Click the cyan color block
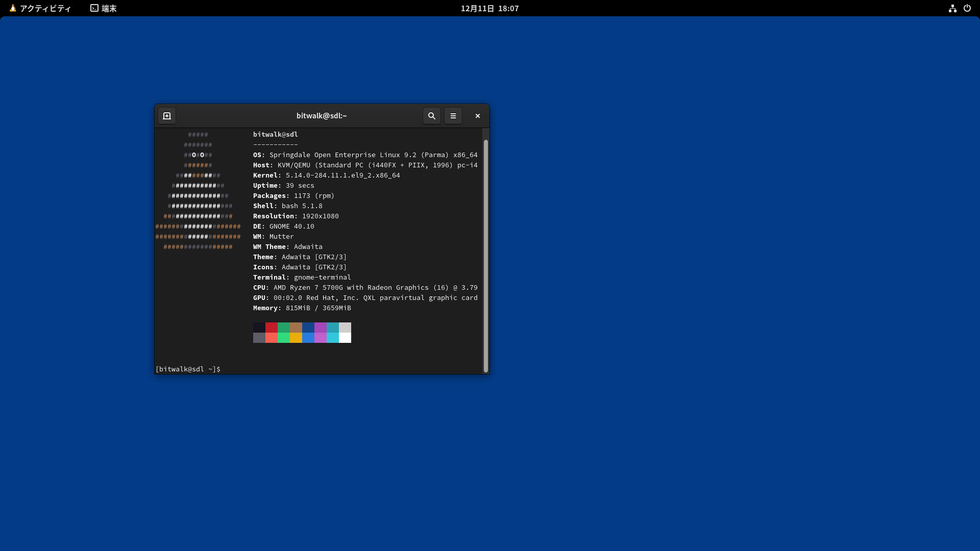This screenshot has height=551, width=980. click(332, 338)
